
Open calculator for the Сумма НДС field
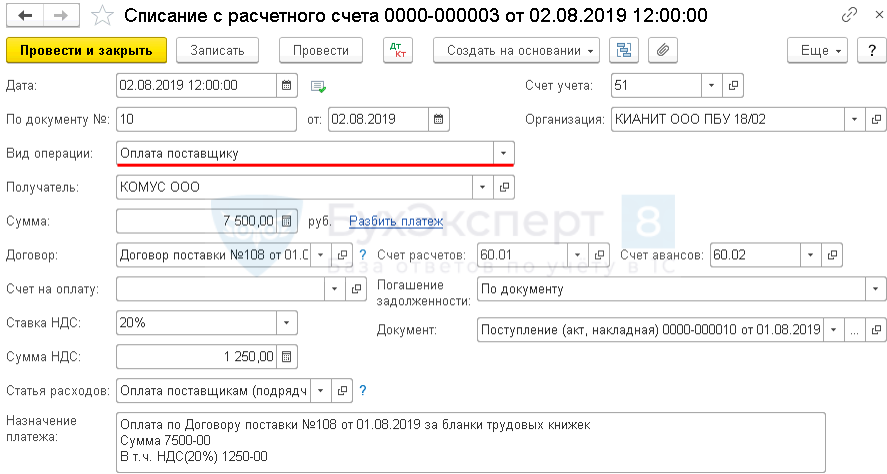tap(287, 357)
